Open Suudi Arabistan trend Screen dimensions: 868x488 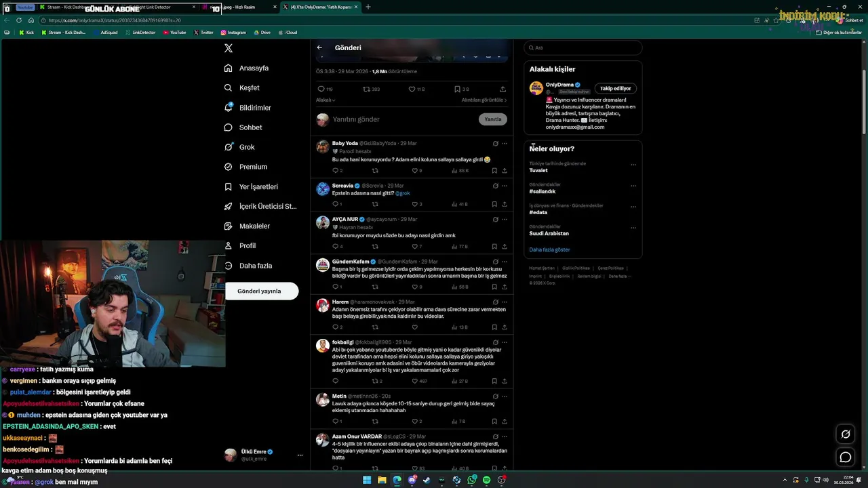pos(549,233)
